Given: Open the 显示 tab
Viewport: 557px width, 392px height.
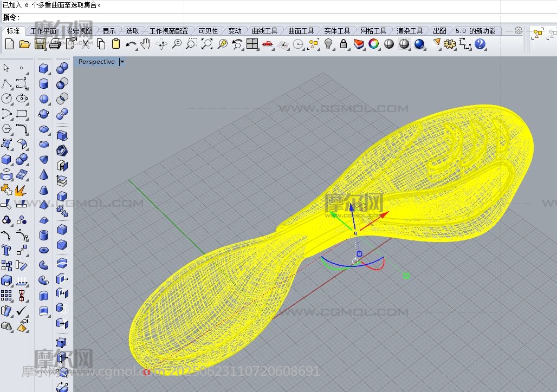Looking at the screenshot, I should click(x=109, y=31).
